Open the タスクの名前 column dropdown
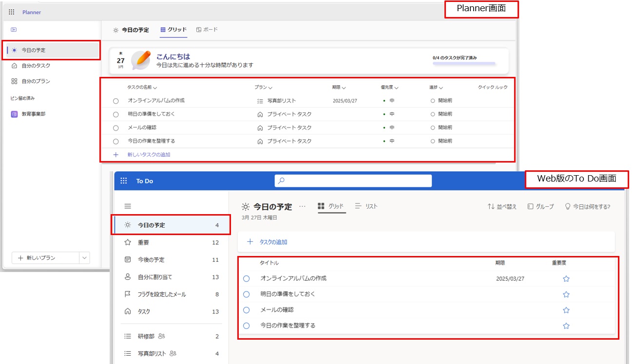 (x=155, y=88)
